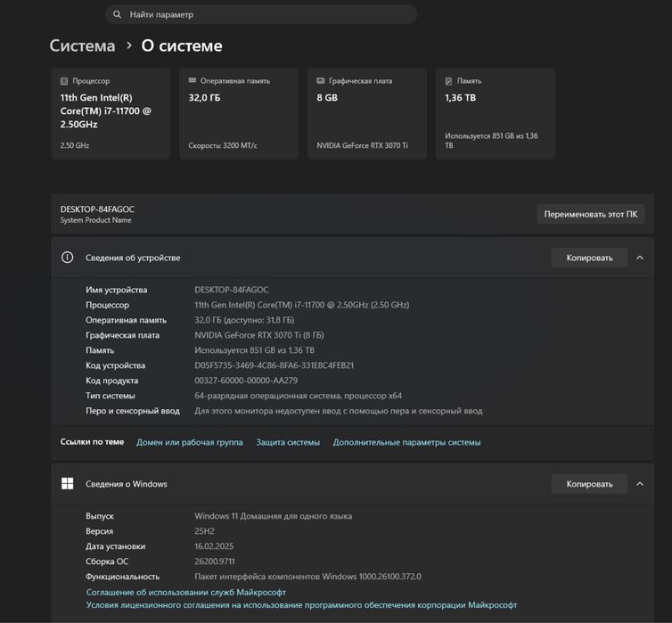The width and height of the screenshot is (672, 623).
Task: Click 'System Product Name' subtitle
Action: [x=96, y=220]
